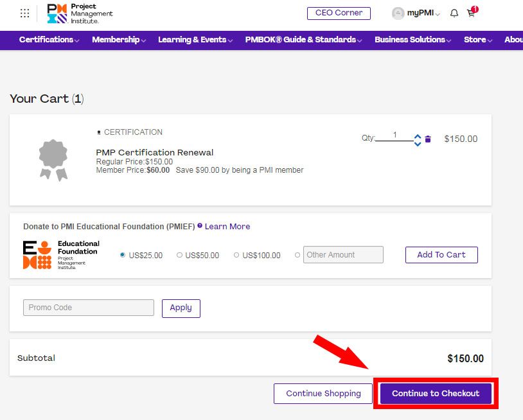Click the myPMI profile avatar
This screenshot has width=523, height=420.
click(398, 13)
